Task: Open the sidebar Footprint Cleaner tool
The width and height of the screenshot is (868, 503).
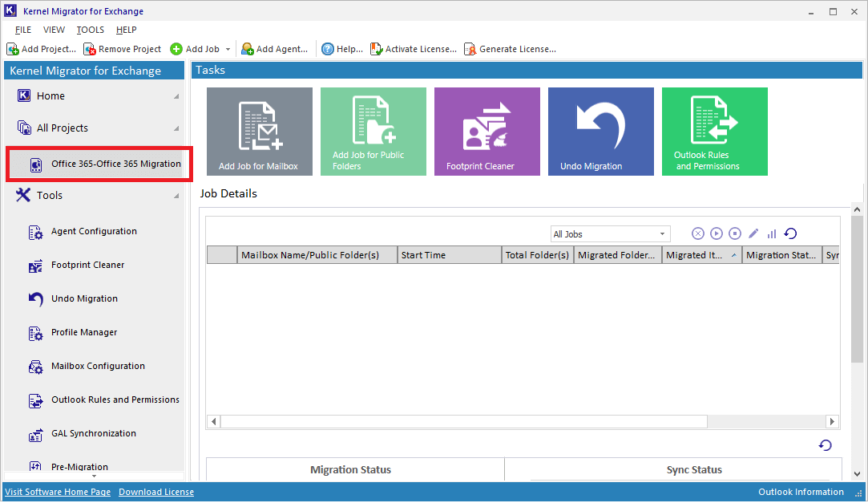Action: tap(87, 266)
